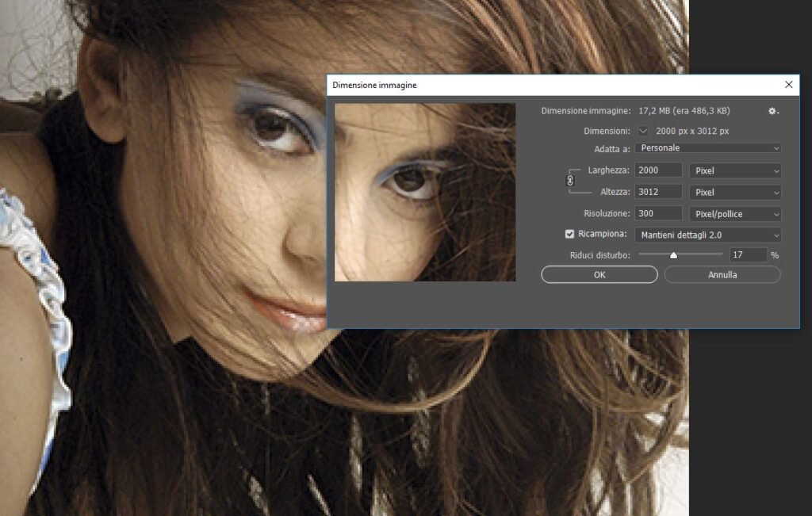Open the Pixel/pollice resolution unit dropdown
Screen dimensions: 812x516
pyautogui.click(x=735, y=214)
